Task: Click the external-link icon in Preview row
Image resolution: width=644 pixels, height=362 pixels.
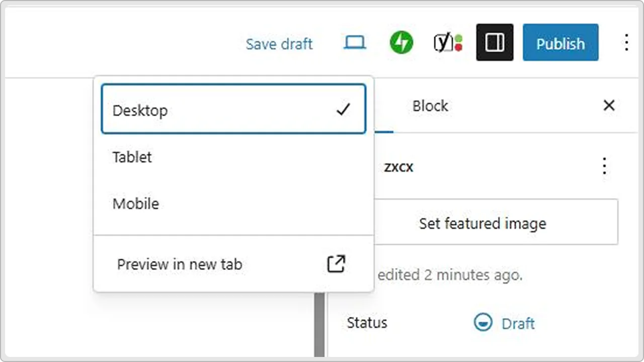Action: click(x=336, y=264)
